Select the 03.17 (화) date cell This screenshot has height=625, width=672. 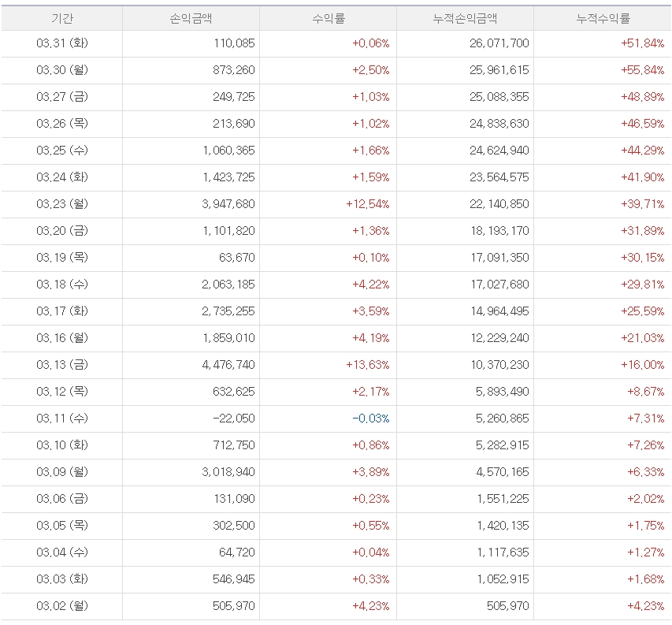(62, 311)
